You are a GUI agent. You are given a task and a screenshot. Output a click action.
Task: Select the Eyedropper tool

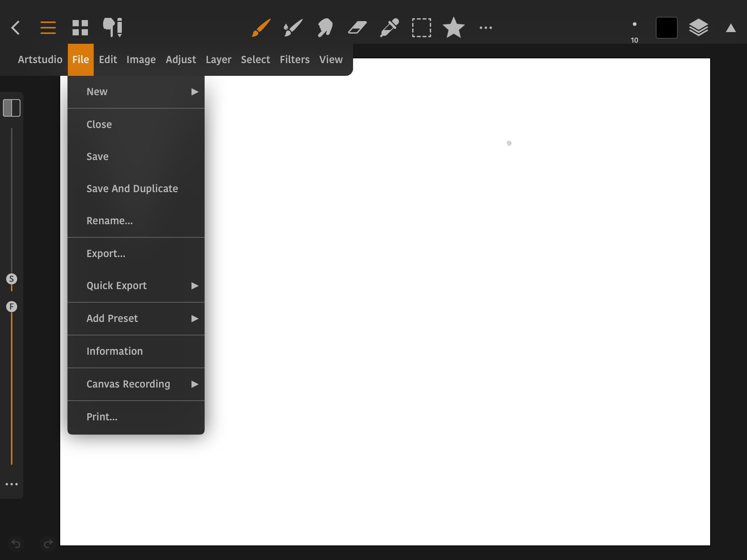[x=389, y=28]
